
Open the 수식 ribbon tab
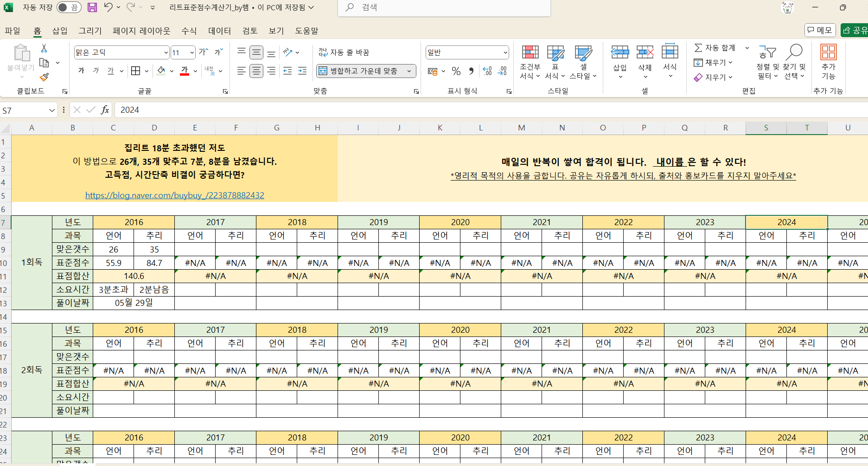(x=189, y=31)
